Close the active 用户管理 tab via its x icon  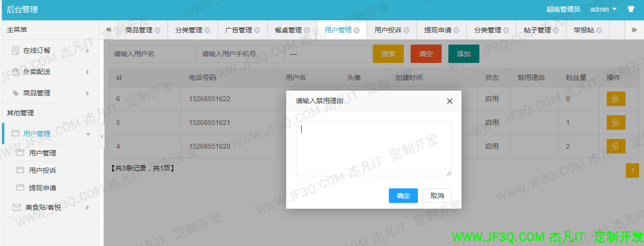pos(357,30)
